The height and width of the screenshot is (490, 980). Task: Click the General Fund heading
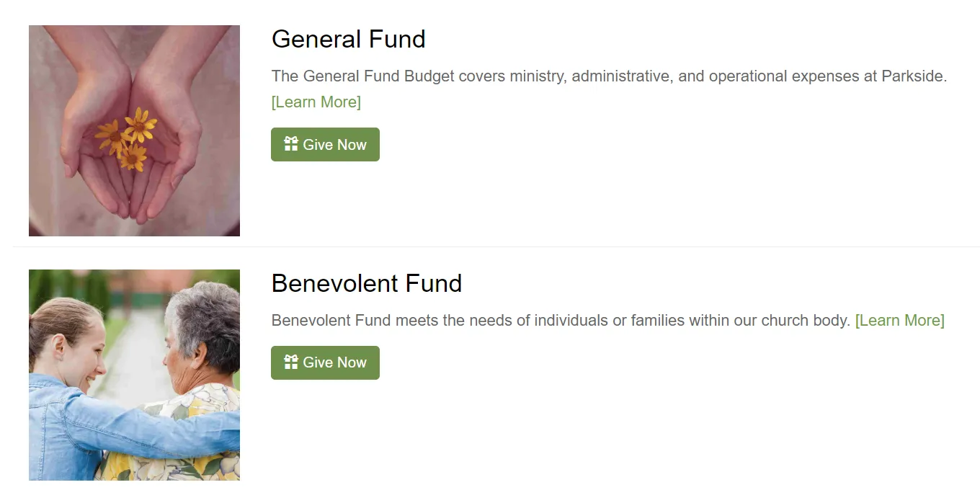pos(348,39)
